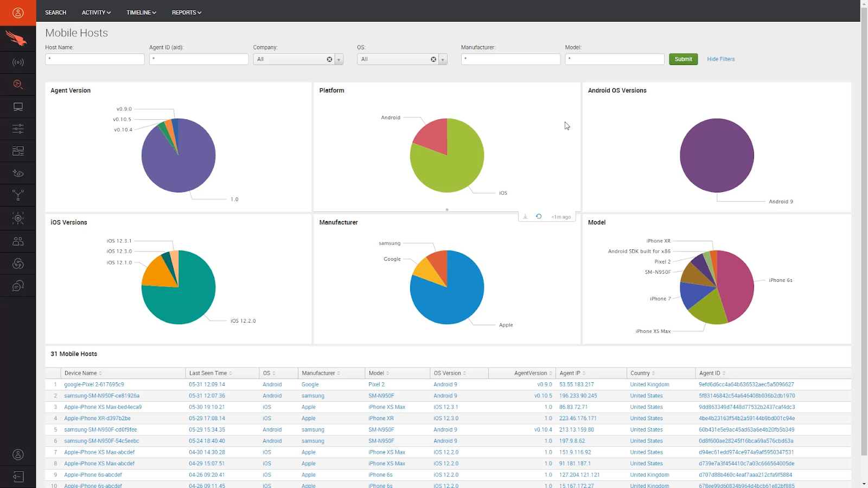Click the download icon under Platform panel
The width and height of the screenshot is (868, 488).
point(525,216)
